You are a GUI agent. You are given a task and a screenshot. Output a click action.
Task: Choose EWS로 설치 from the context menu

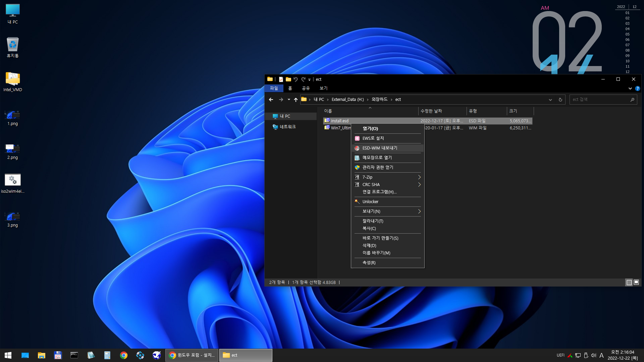387,138
